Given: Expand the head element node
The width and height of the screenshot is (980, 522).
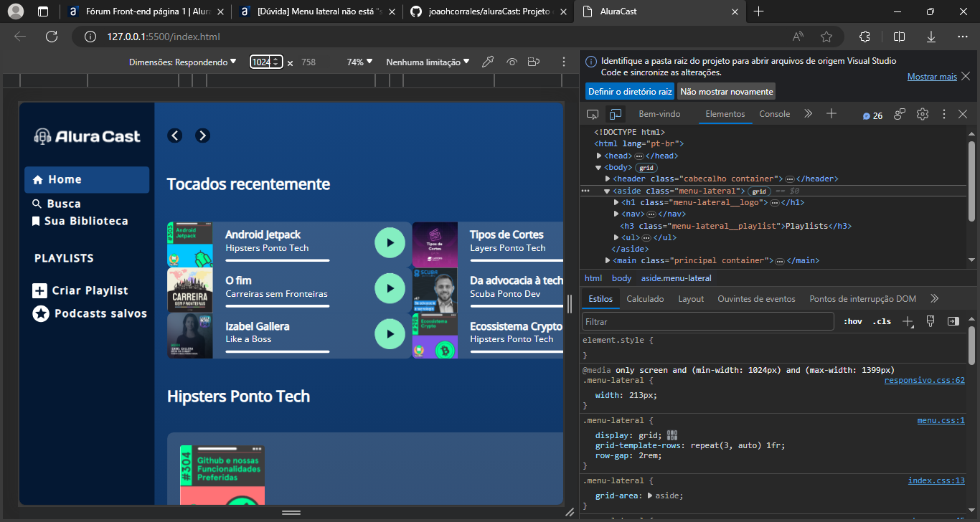Looking at the screenshot, I should [599, 156].
